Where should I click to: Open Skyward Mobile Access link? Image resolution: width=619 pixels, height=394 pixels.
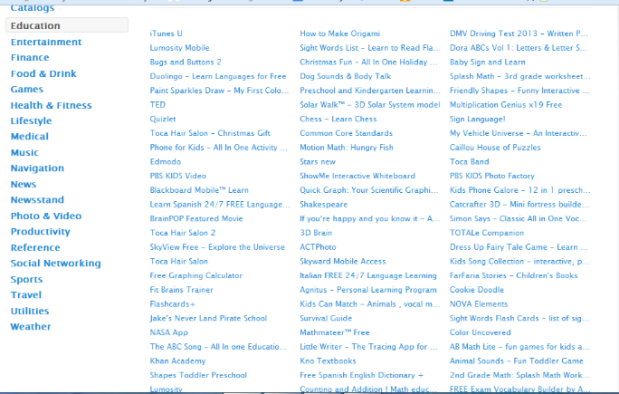342,261
